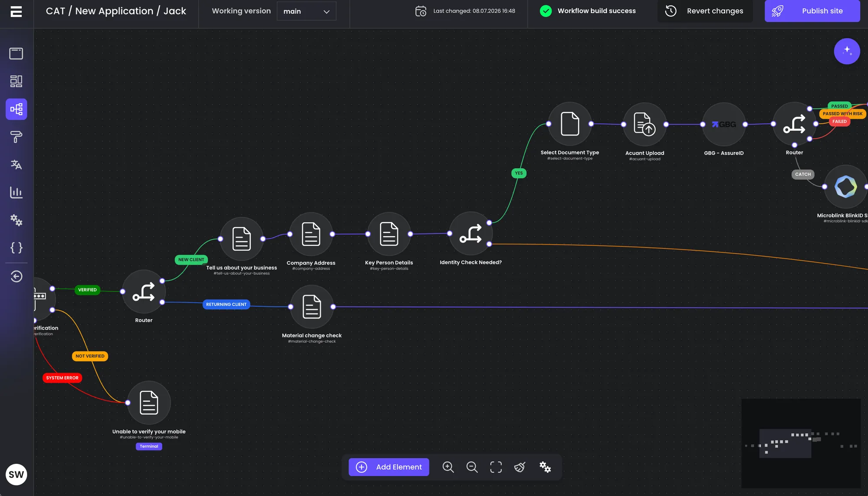Select the Router node after VERIFIED
This screenshot has width=868, height=496.
pos(144,291)
